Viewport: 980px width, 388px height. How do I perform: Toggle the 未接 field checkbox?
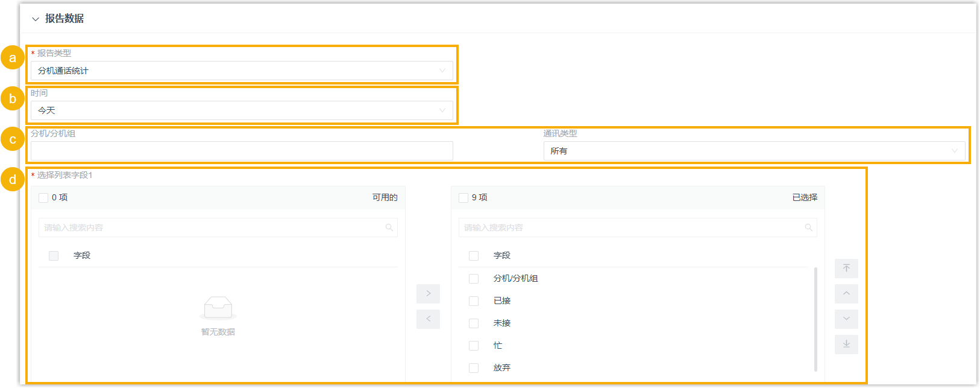[474, 323]
